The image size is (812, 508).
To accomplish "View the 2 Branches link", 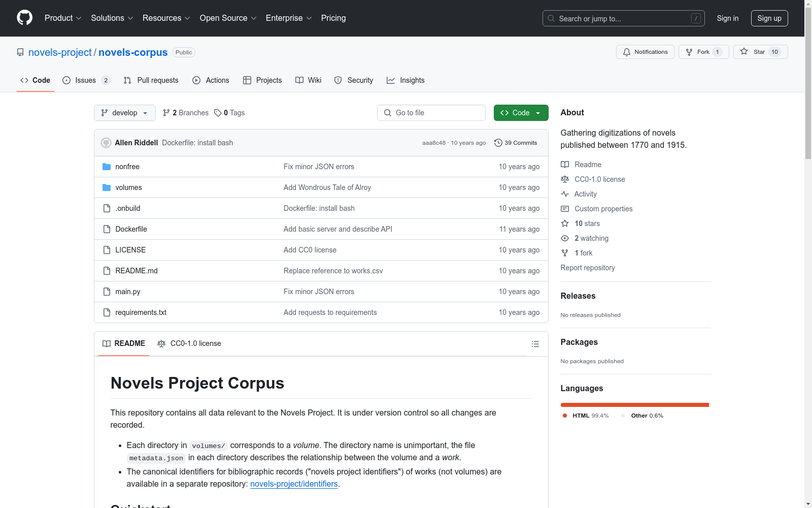I will point(186,113).
